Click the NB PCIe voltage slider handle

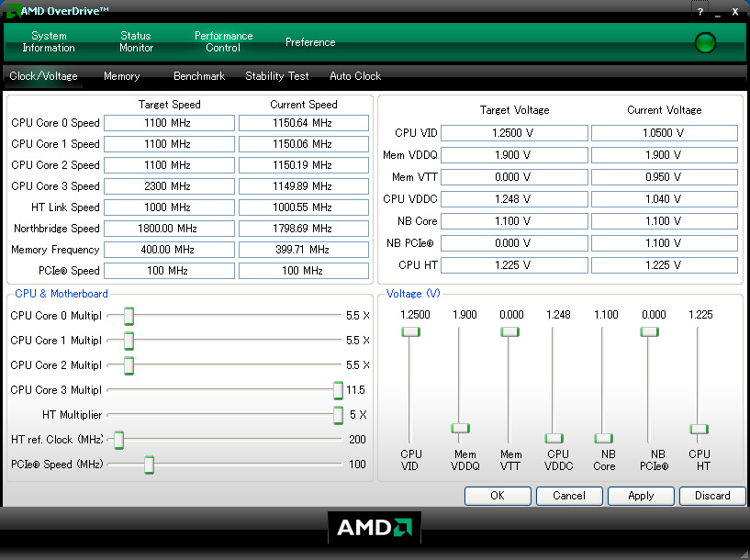(x=650, y=332)
